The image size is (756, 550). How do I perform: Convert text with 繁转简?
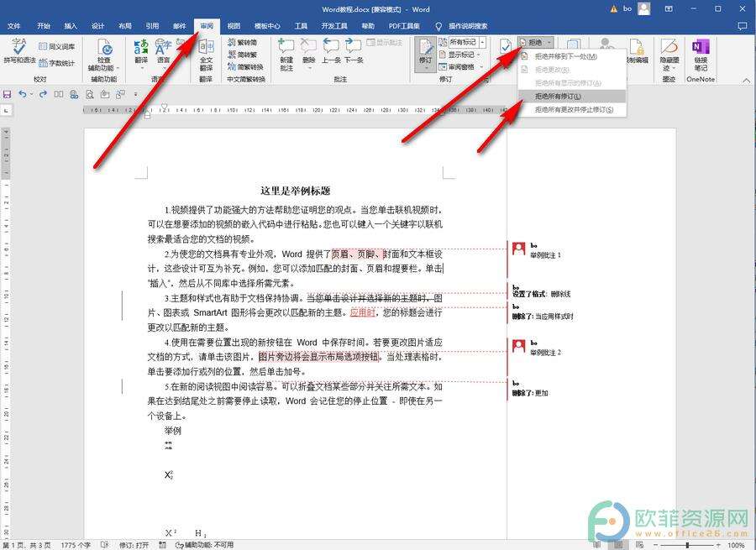[x=243, y=43]
